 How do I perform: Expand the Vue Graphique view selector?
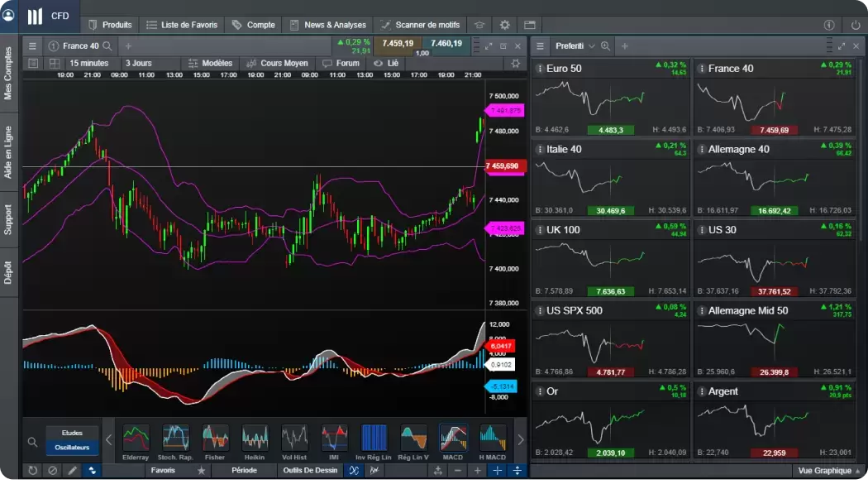point(828,471)
